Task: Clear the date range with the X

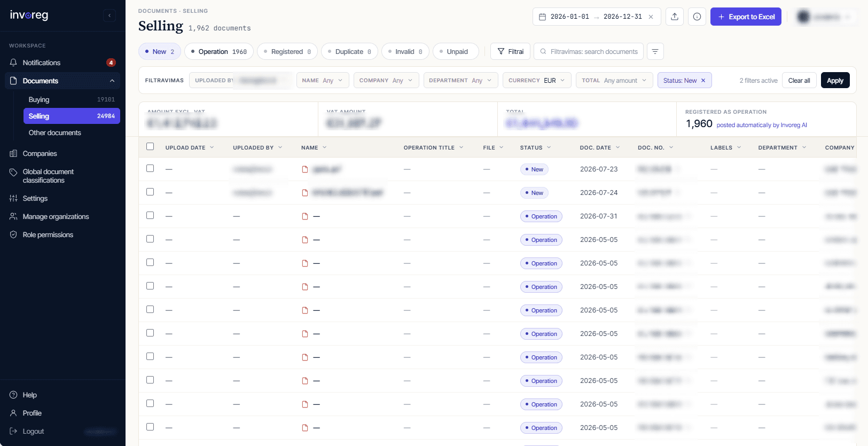Action: [651, 17]
